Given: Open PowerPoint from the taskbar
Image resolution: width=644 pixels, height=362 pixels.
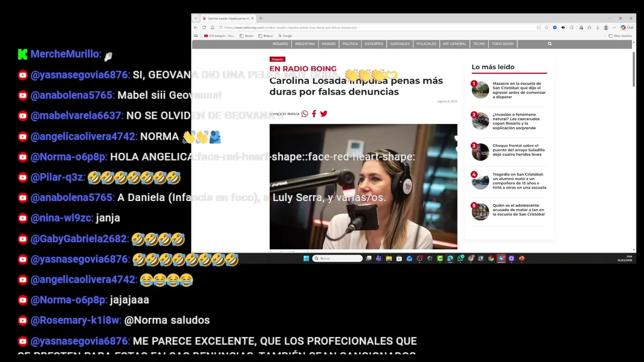Looking at the screenshot, I should pos(522,258).
